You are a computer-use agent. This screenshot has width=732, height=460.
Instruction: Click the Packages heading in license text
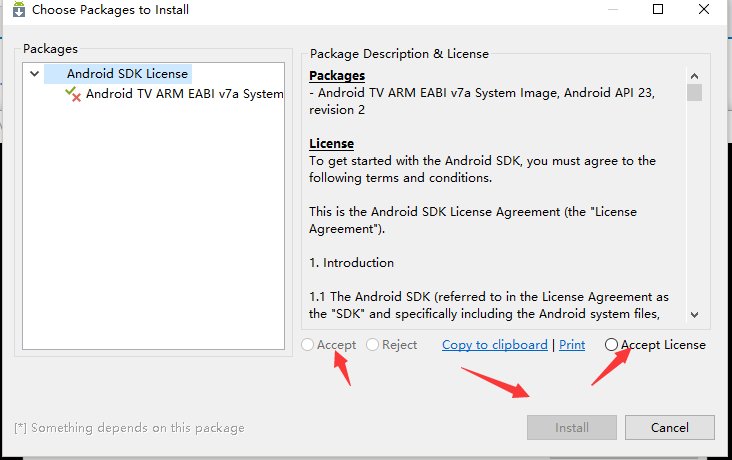[337, 76]
